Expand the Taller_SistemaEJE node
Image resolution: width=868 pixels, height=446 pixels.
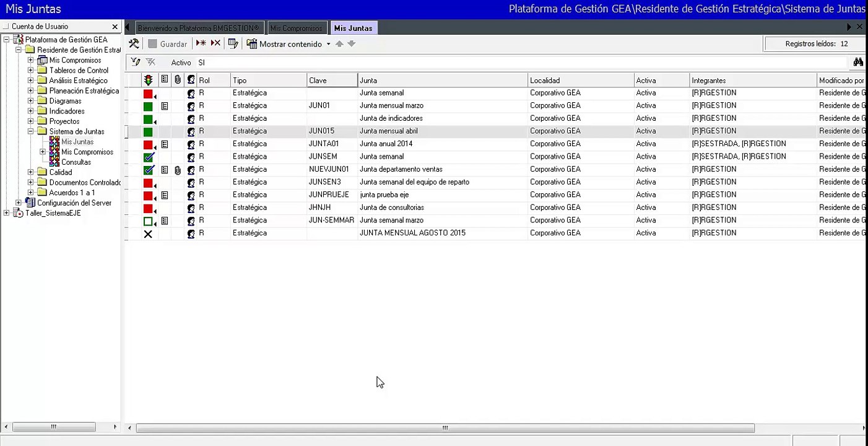6,213
